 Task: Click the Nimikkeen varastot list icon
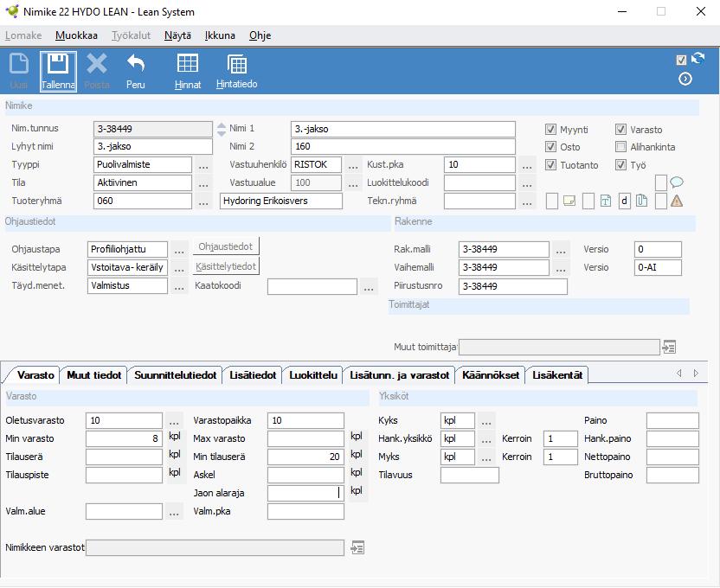coord(357,547)
